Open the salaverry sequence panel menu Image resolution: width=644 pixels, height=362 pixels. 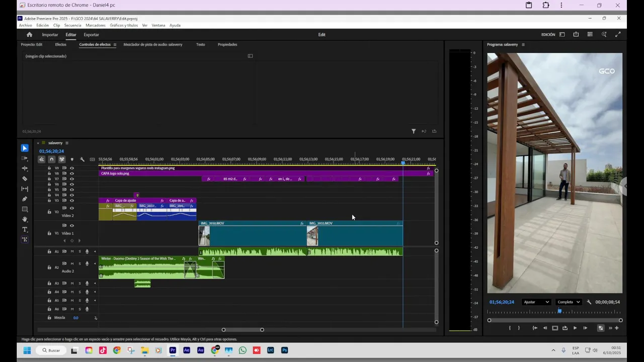(x=66, y=143)
